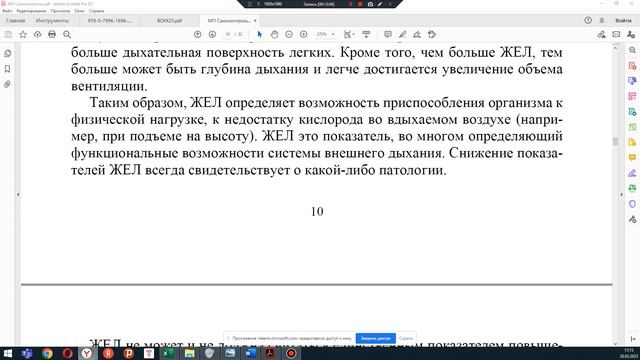This screenshot has width=640, height=360.
Task: Stop the screen recording red button
Action: pos(360,4)
